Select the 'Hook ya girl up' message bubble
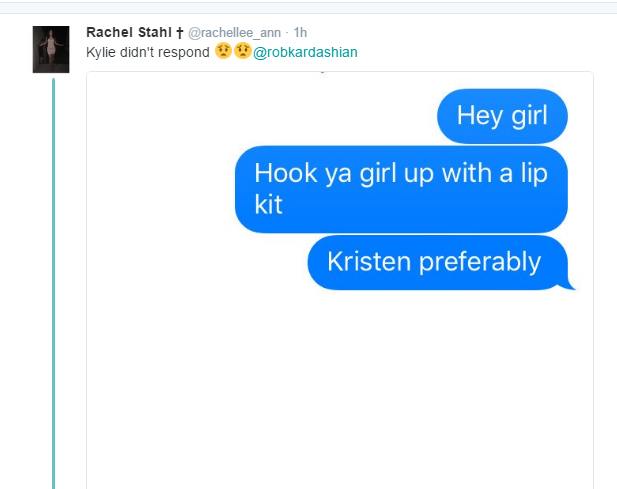617x489 pixels. (401, 189)
